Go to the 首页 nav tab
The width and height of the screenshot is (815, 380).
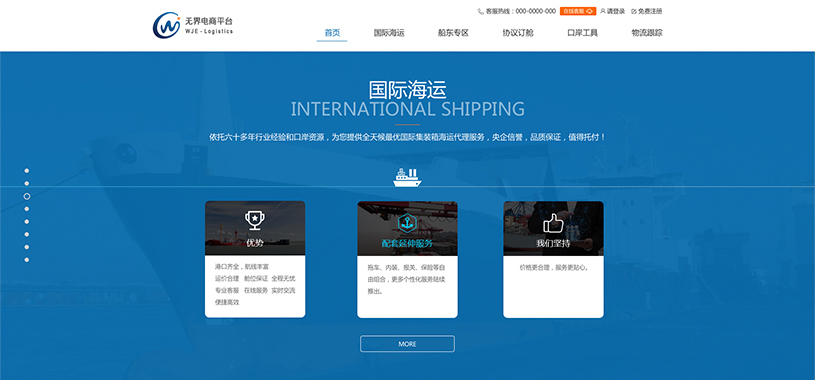(x=332, y=33)
